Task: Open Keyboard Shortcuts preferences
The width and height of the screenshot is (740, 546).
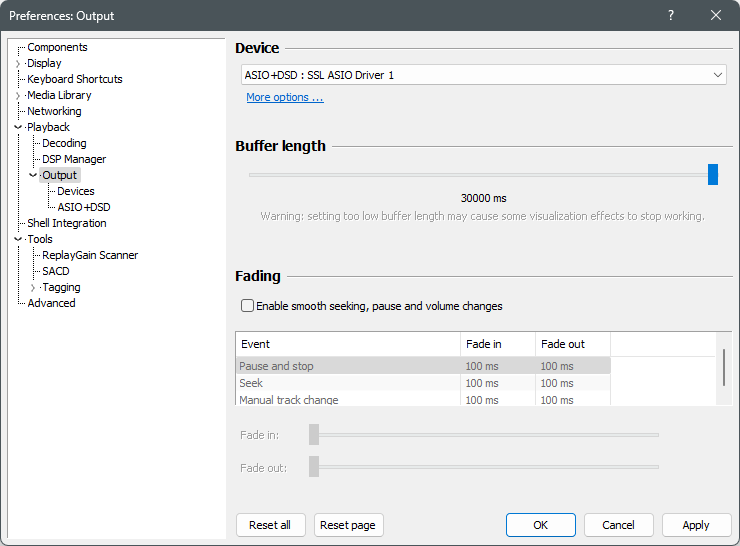Action: [x=75, y=79]
